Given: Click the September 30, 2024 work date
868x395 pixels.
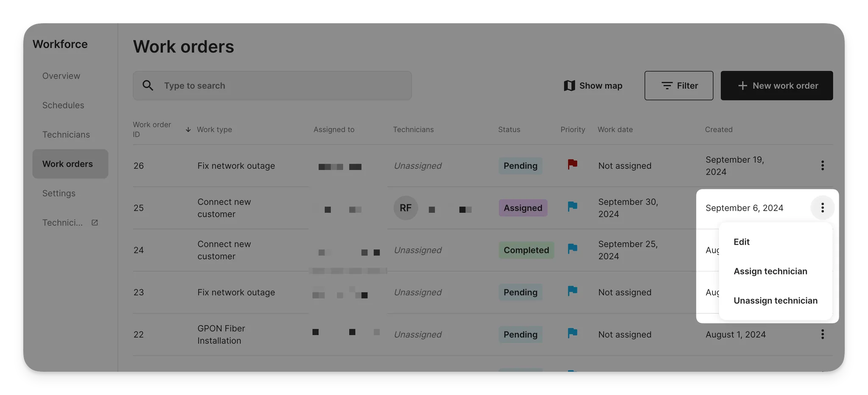Looking at the screenshot, I should tap(628, 208).
